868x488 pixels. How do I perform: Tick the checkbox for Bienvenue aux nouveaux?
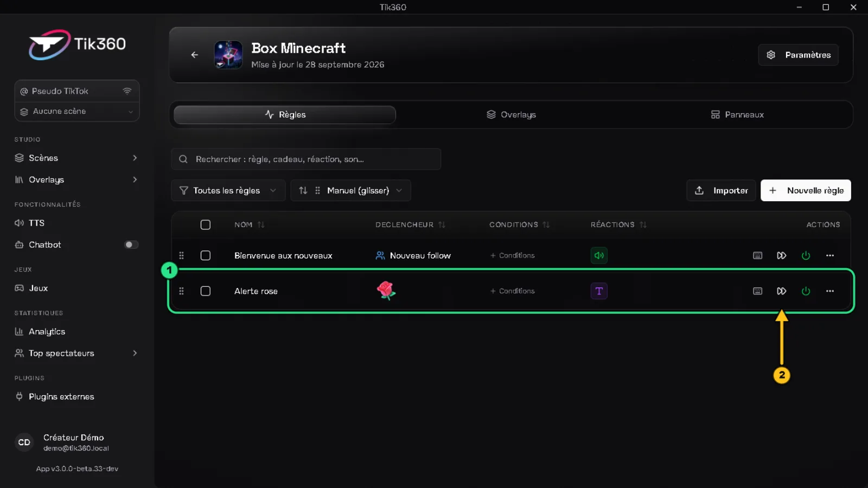206,255
